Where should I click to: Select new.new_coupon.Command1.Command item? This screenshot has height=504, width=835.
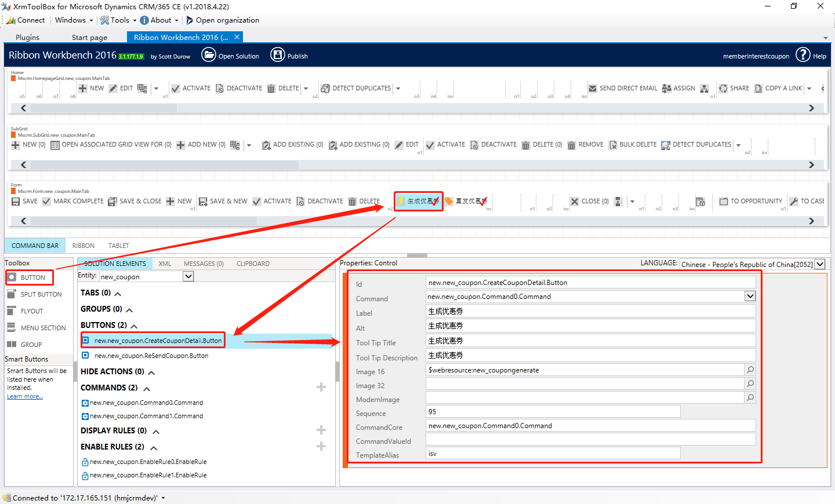tap(146, 416)
